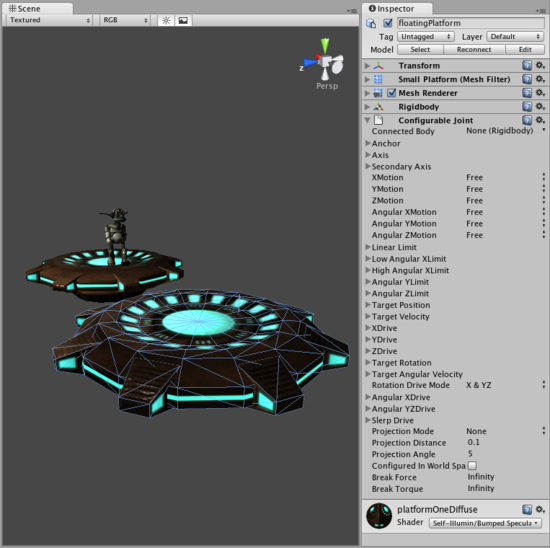Select the large wireframed platform in scene

[201, 353]
